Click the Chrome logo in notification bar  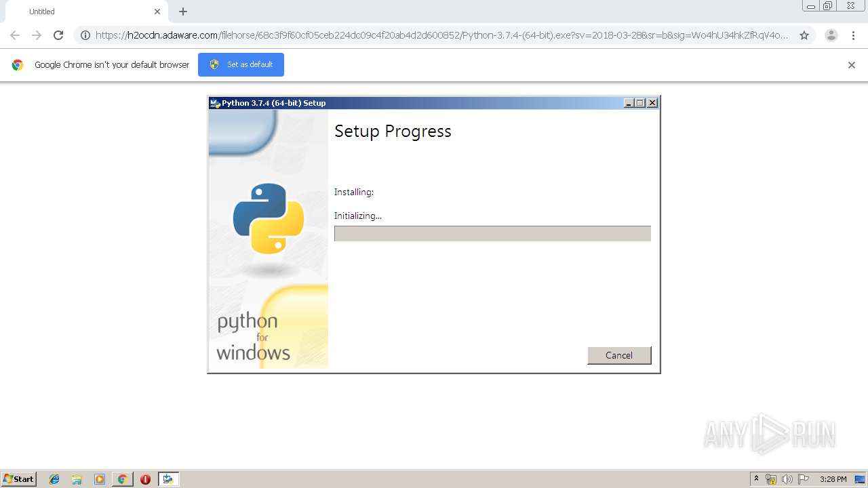[x=18, y=65]
